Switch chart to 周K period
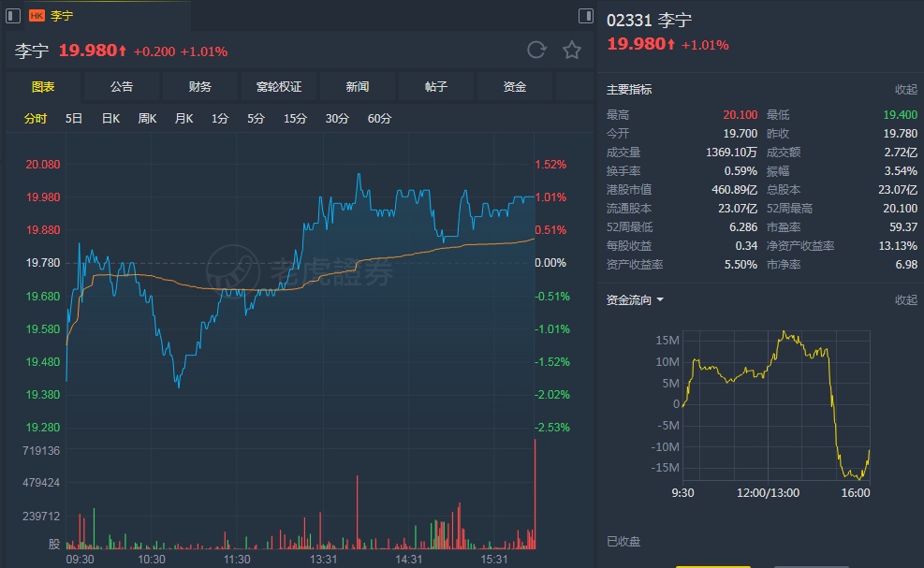This screenshot has width=924, height=568. [x=147, y=119]
